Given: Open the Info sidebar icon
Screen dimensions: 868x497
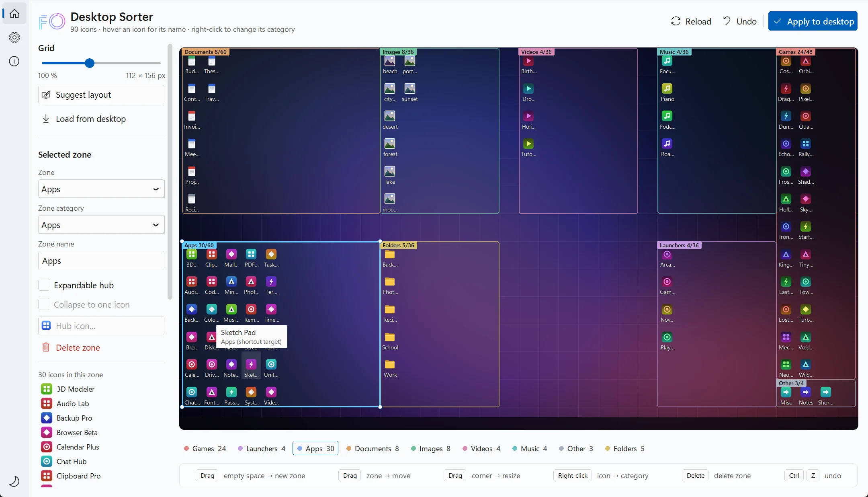Looking at the screenshot, I should tap(14, 61).
